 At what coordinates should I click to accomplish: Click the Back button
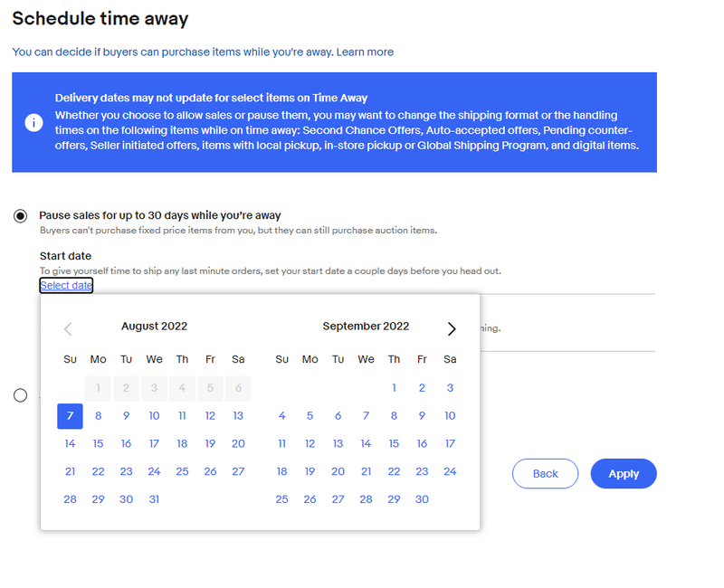coord(545,474)
